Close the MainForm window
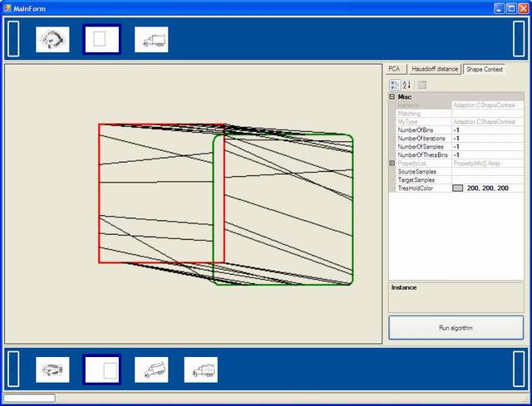Screen dimensions: 532x406 click(524, 8)
